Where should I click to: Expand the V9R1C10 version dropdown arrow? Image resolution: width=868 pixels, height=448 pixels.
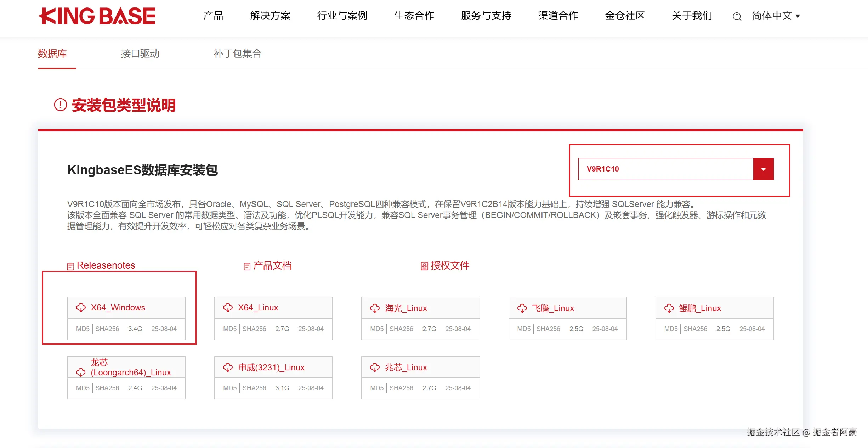[764, 169]
